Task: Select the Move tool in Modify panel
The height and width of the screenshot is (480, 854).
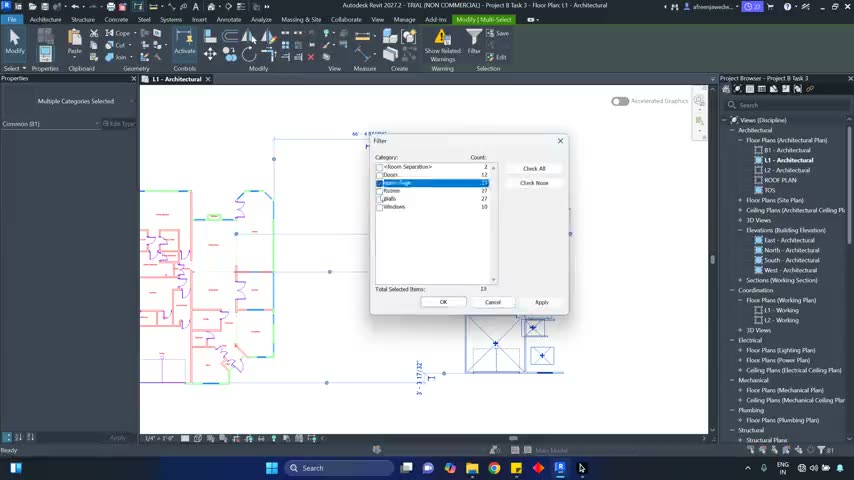Action: (210, 54)
